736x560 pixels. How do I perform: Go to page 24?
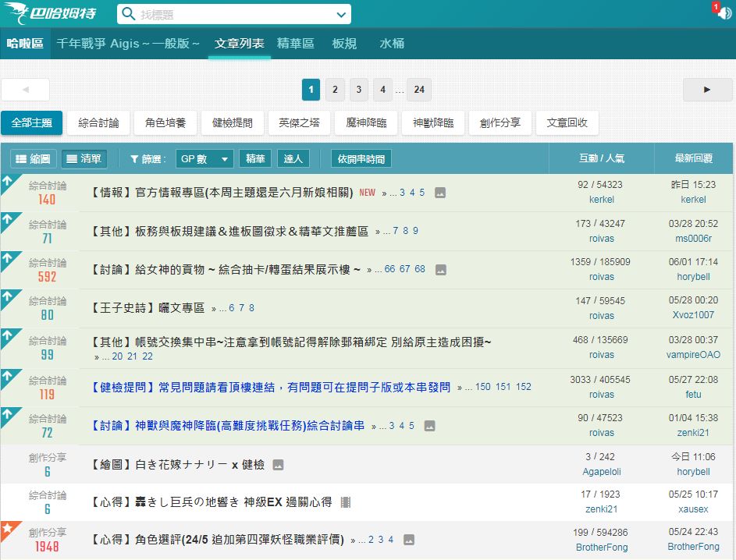coord(418,90)
